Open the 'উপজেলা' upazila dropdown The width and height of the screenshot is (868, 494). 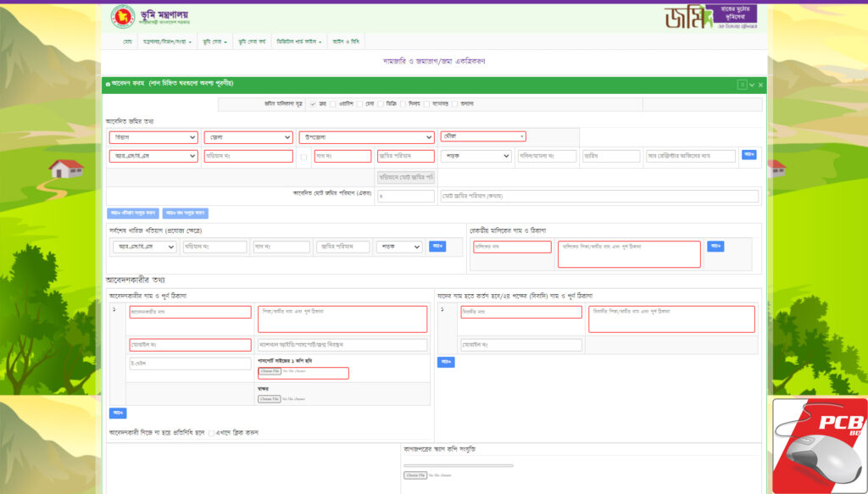tap(365, 137)
